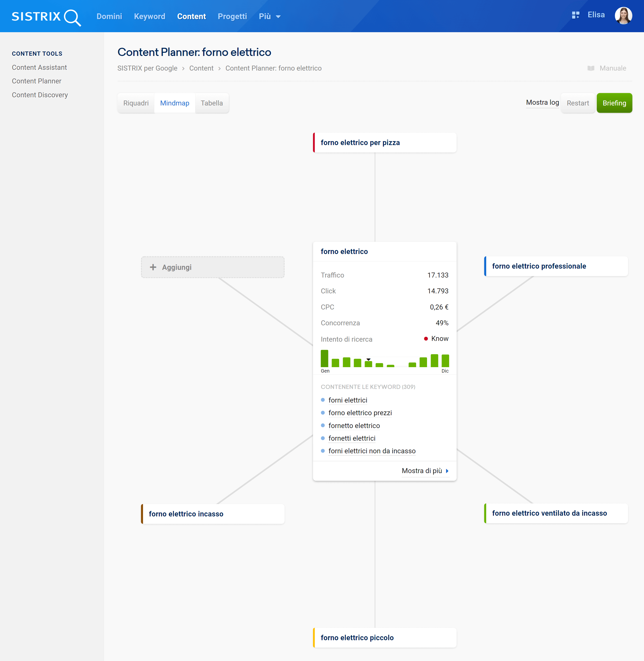The image size is (644, 661).
Task: Open the fornetti elettrici keyword link
Action: point(352,438)
